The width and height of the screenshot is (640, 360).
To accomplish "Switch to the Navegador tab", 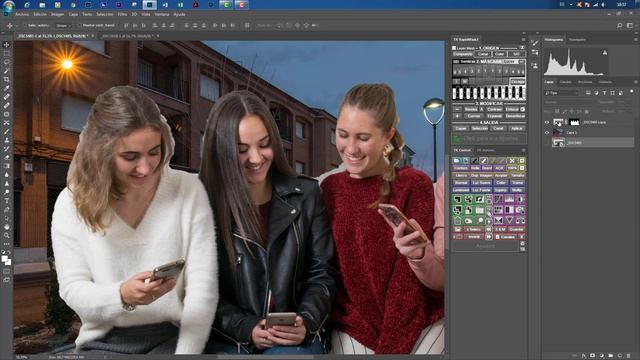I will [x=578, y=40].
